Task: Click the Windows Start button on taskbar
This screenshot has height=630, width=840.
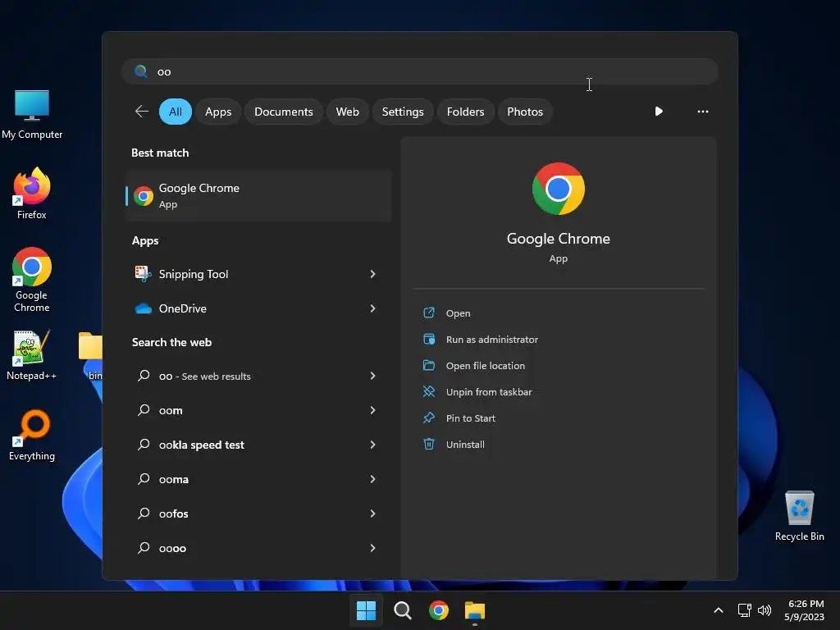Action: click(x=367, y=610)
